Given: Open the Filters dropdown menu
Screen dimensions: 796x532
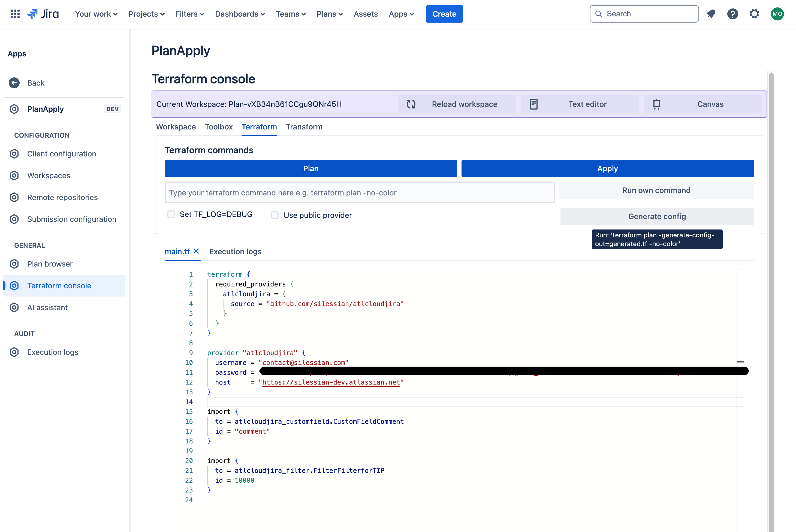Looking at the screenshot, I should [x=190, y=14].
